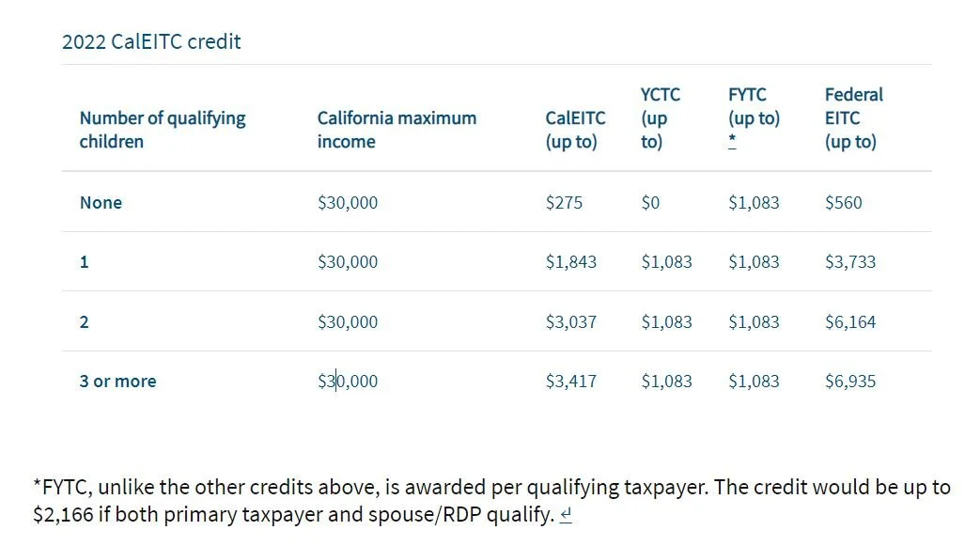The height and width of the screenshot is (546, 980).
Task: Click the FYTC asterisk footnote link
Action: [x=732, y=141]
